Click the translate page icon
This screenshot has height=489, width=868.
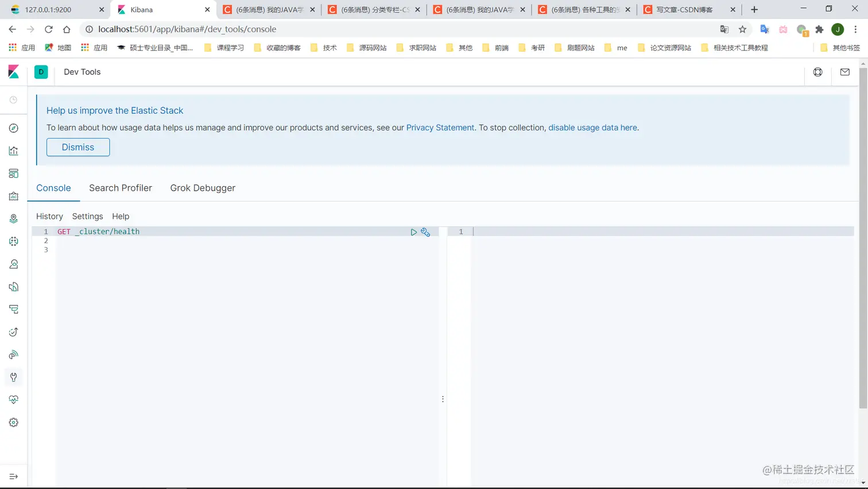click(724, 29)
